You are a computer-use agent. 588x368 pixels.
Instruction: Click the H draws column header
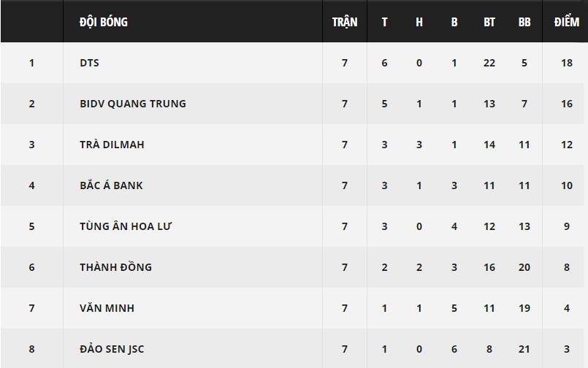pos(419,22)
